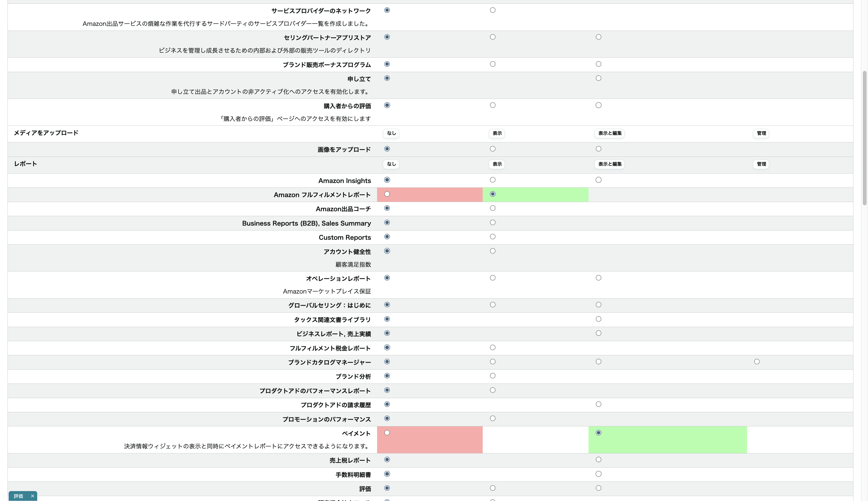Image resolution: width=868 pixels, height=501 pixels.
Task: Set オペレーションレポート to 表示
Action: tap(493, 278)
